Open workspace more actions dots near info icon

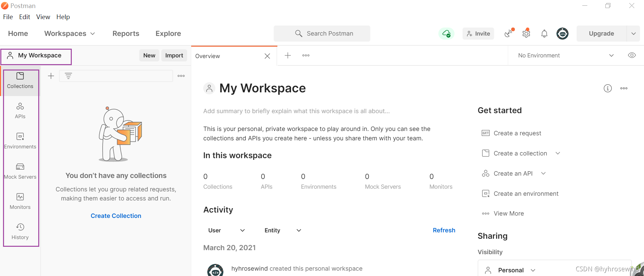tap(624, 88)
